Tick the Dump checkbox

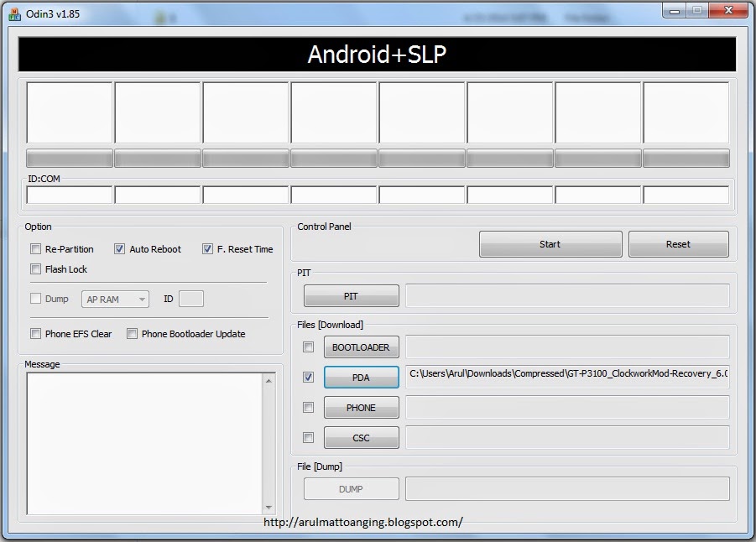coord(35,299)
